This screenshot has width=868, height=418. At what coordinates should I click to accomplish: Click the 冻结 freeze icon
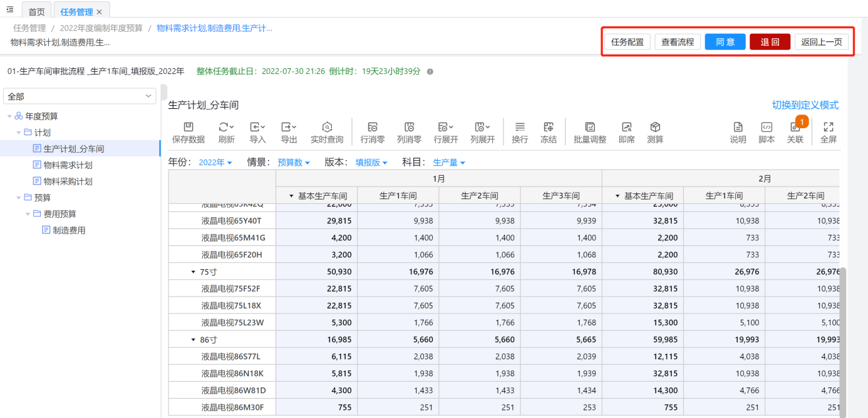[549, 133]
